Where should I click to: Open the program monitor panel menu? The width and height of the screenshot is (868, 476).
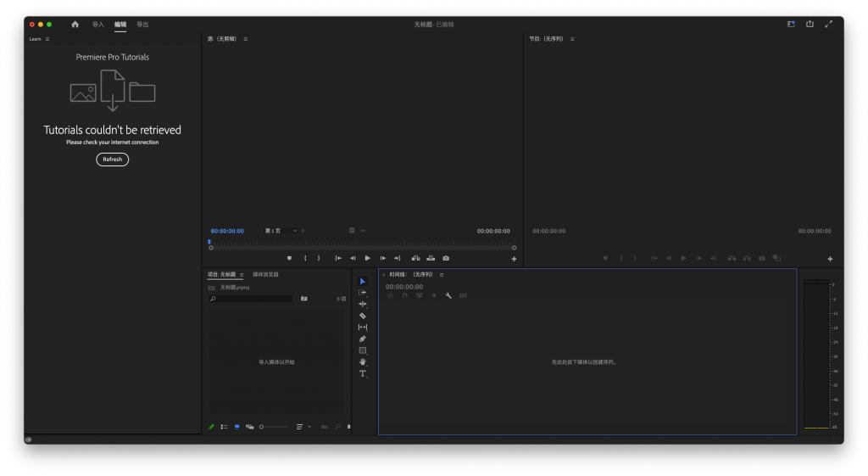pos(572,39)
